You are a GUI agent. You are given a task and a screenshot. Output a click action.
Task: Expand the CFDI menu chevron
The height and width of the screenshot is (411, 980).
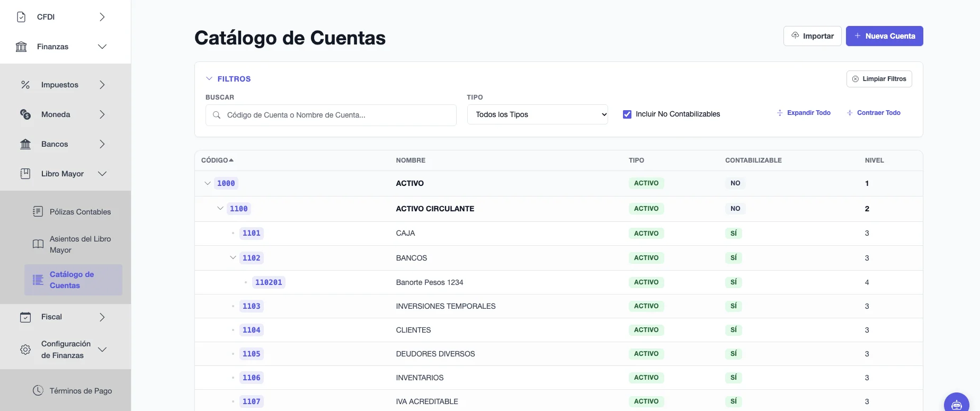[102, 17]
